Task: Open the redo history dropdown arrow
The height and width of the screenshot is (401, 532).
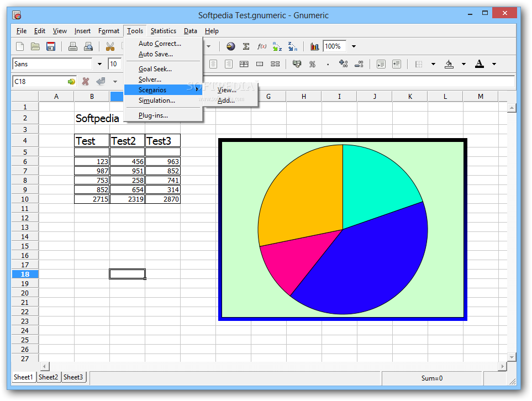Action: (208, 46)
